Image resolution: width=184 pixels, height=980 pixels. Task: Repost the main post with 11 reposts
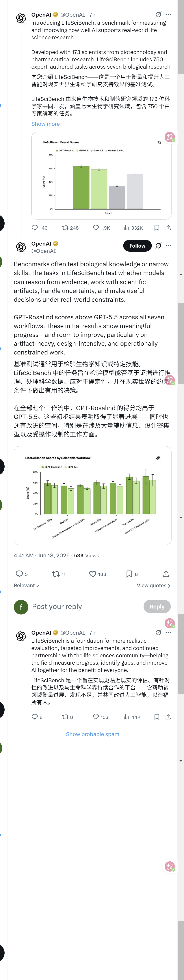click(x=59, y=574)
